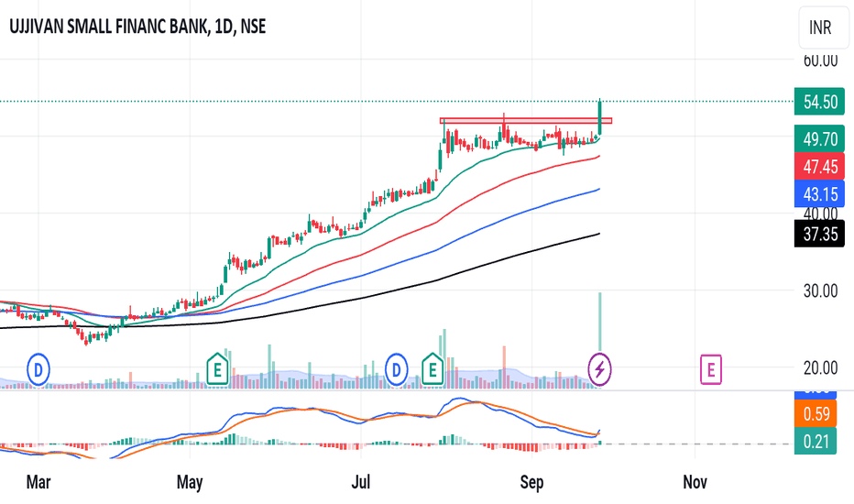The width and height of the screenshot is (854, 504).
Task: Click the pink upcoming earnings E marker
Action: click(x=711, y=370)
